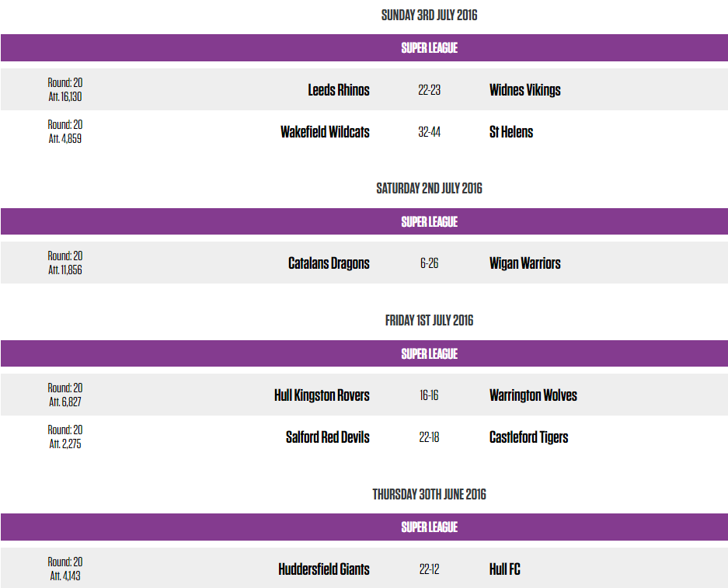Click Wakefield Wildcats team name

tap(325, 132)
